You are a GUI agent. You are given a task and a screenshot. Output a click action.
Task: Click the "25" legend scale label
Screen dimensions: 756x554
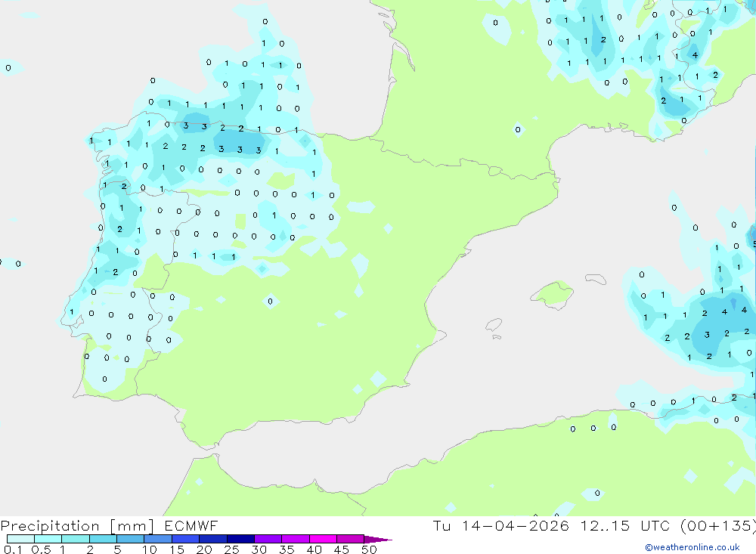point(232,549)
